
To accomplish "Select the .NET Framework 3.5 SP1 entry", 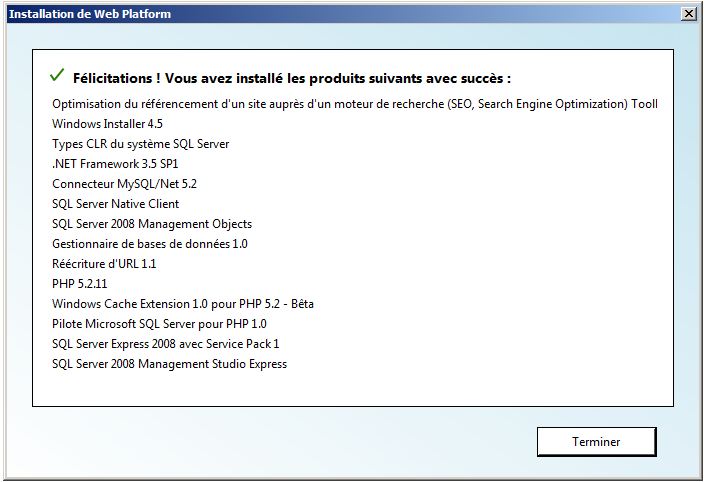I will 115,164.
